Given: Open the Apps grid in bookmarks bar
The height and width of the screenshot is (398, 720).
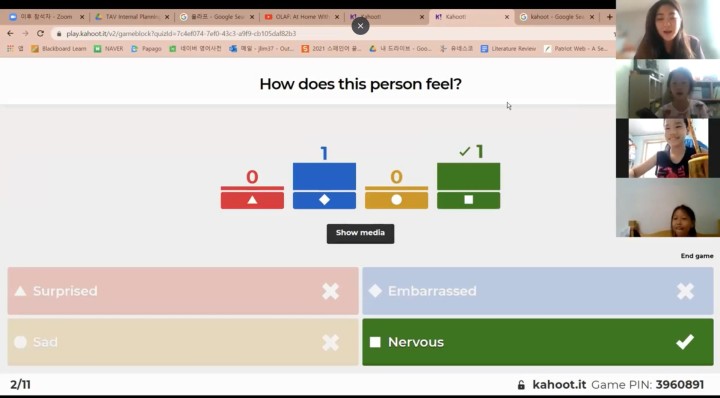Looking at the screenshot, I should [x=10, y=48].
